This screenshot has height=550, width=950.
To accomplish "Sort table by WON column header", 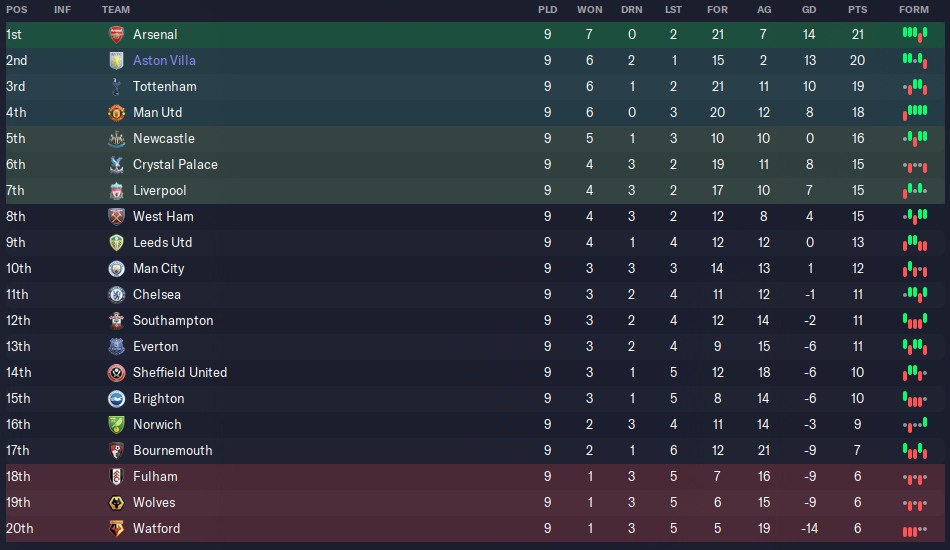I will 590,10.
